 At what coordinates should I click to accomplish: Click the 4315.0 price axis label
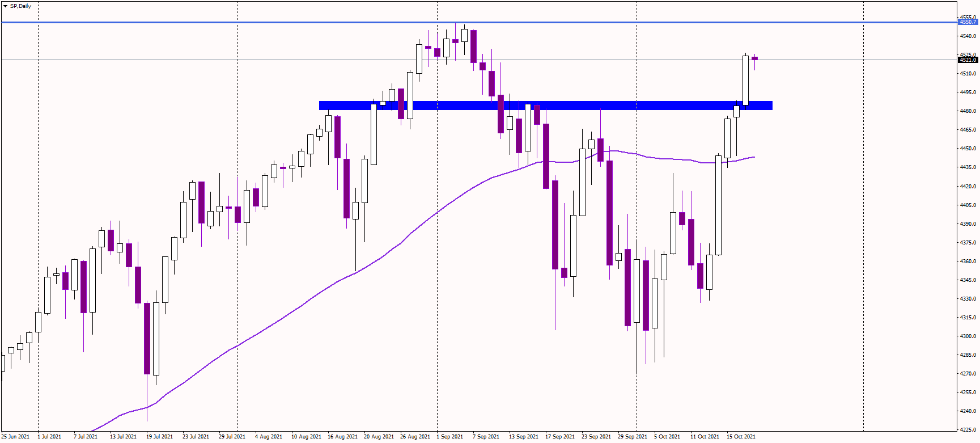(x=968, y=318)
